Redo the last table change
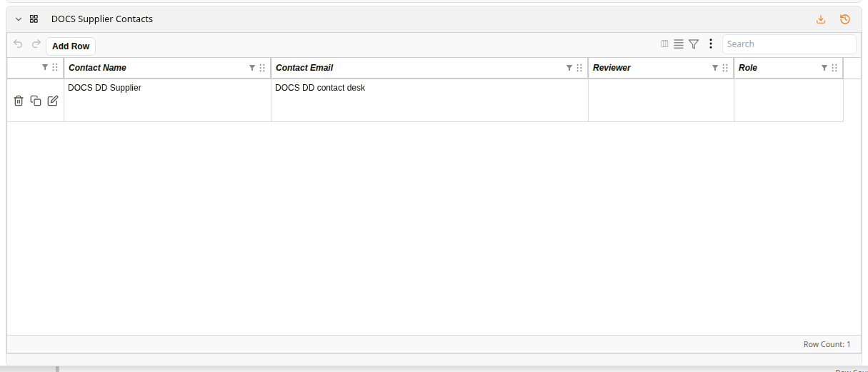The height and width of the screenshot is (372, 868). (x=36, y=44)
